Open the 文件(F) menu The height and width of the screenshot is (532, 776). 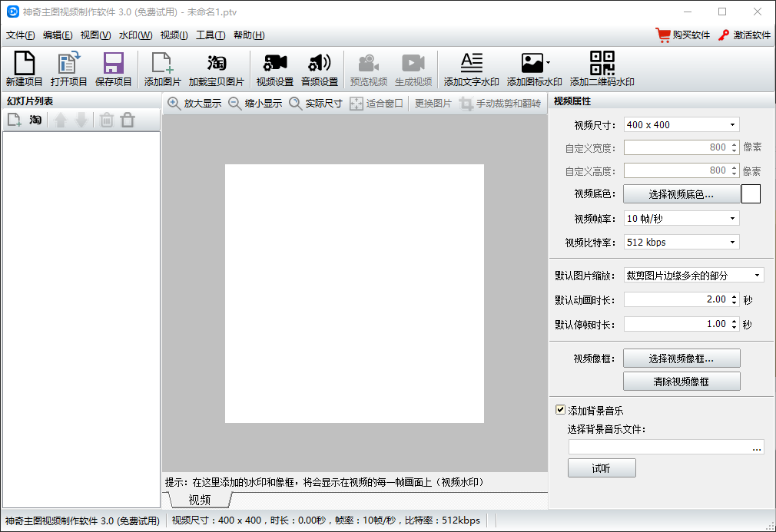tap(20, 35)
